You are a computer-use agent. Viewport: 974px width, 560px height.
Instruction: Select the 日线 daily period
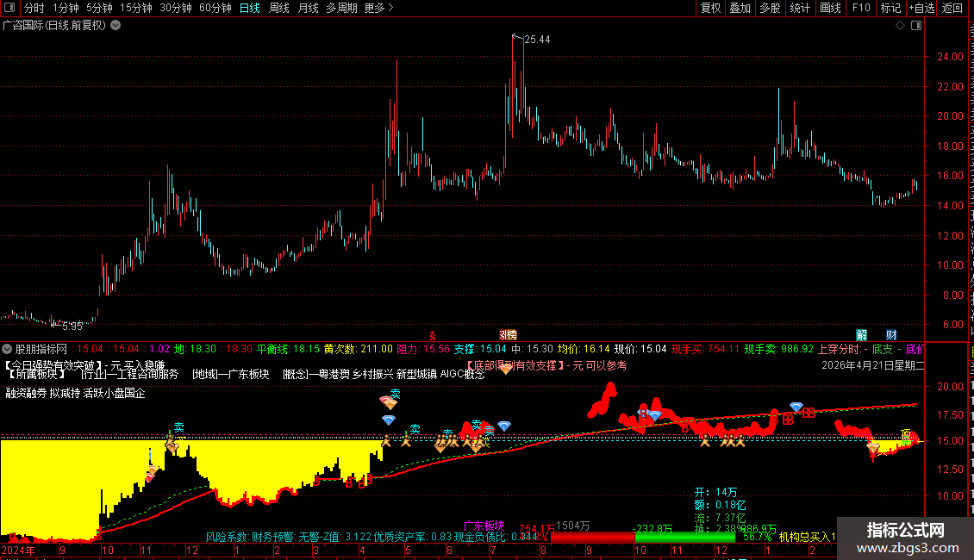coord(250,8)
